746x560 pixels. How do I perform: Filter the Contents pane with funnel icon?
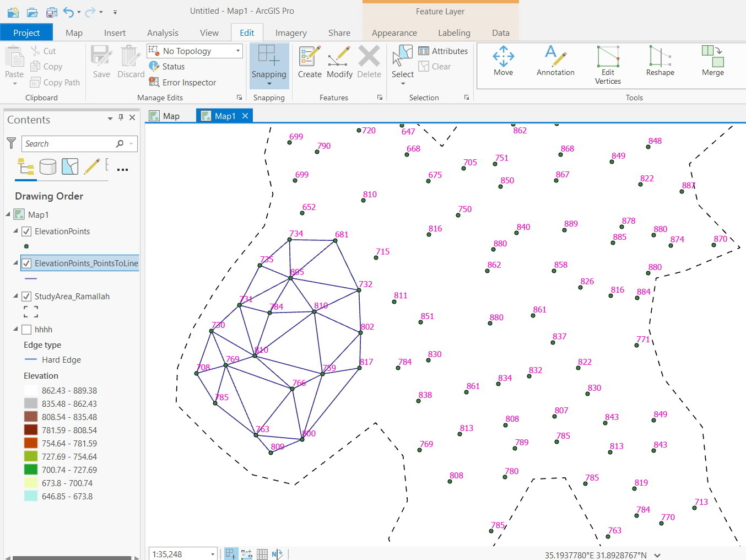click(11, 143)
